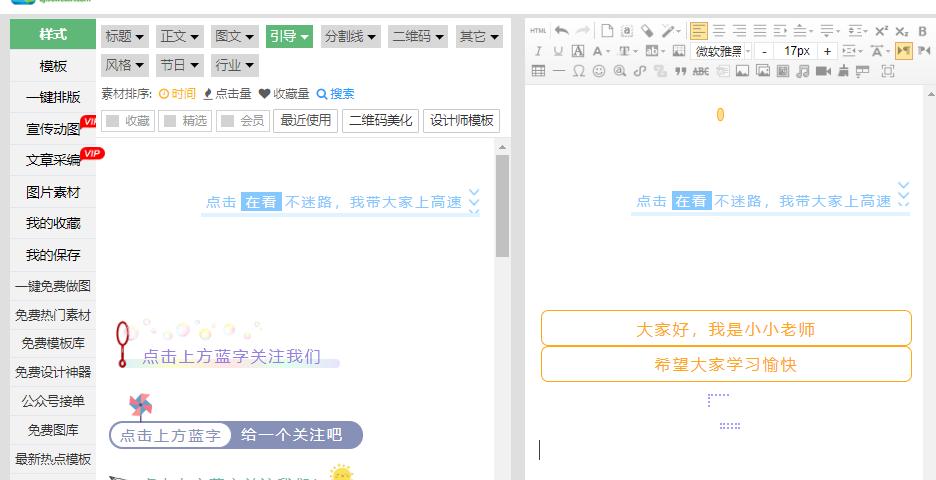Sort materials by 收藏量
This screenshot has width=936, height=480.
point(284,94)
